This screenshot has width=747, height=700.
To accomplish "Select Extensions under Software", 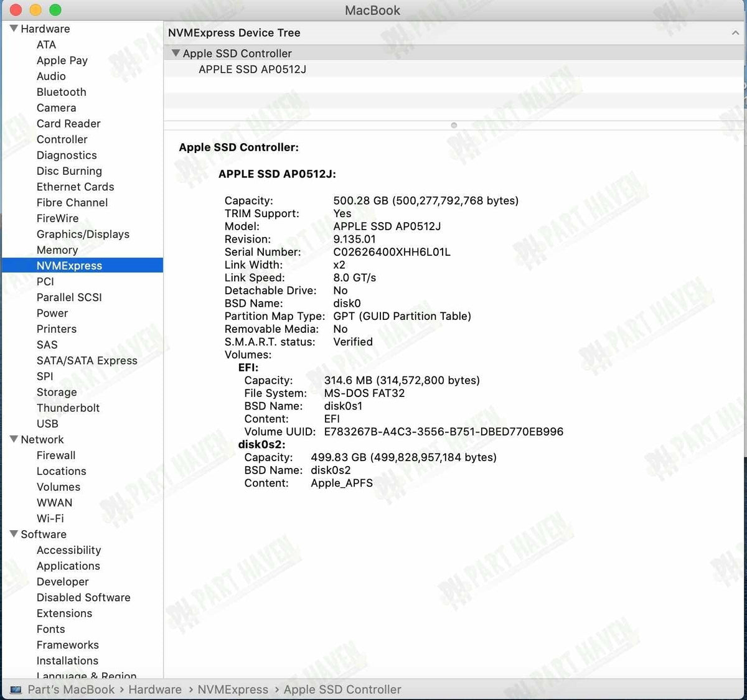I will point(64,614).
